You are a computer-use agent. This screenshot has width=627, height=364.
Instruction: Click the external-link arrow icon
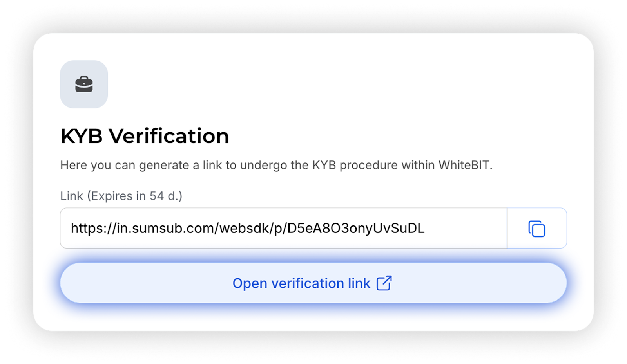(x=384, y=283)
